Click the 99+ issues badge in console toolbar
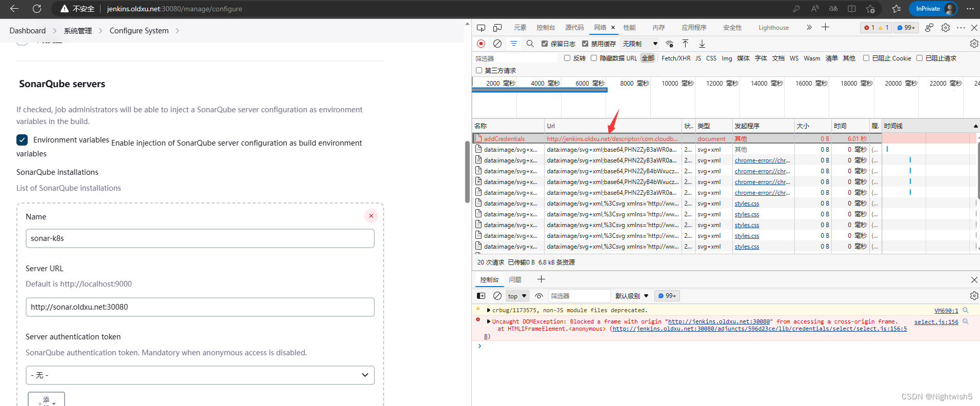Image resolution: width=980 pixels, height=406 pixels. pos(667,296)
